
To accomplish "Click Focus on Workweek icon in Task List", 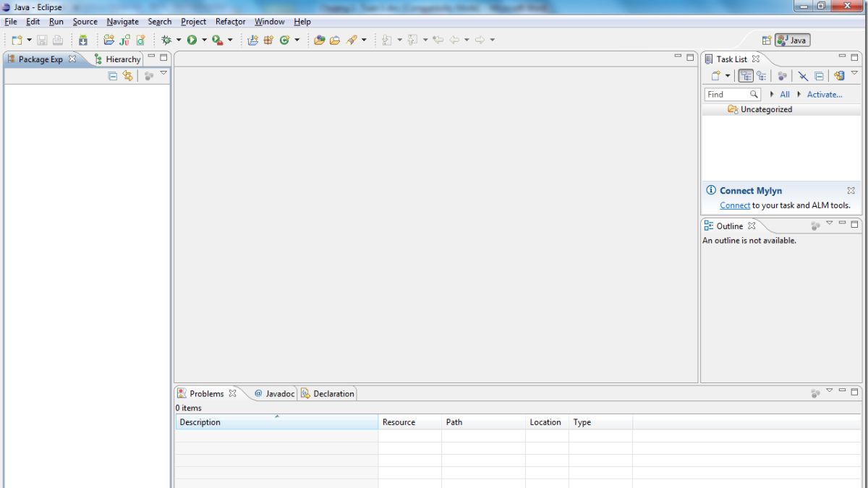I will point(782,75).
